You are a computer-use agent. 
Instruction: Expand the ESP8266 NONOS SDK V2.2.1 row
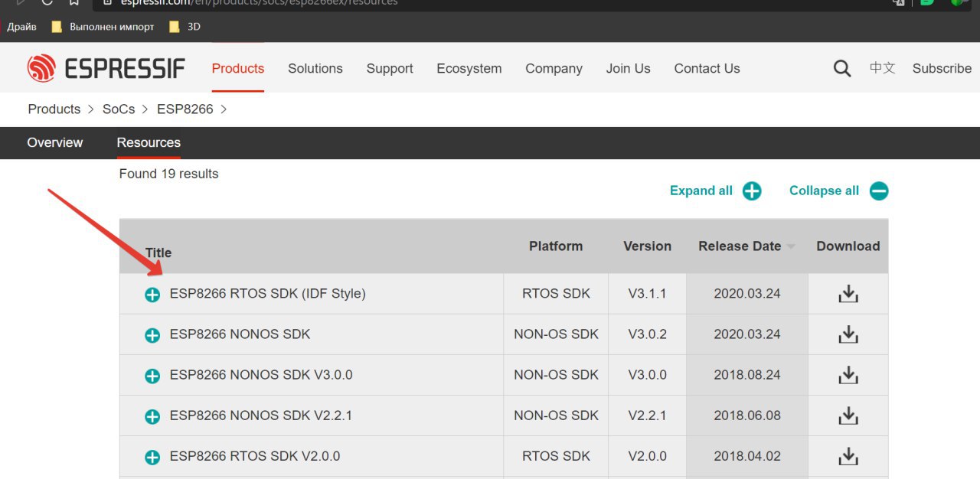coord(152,416)
